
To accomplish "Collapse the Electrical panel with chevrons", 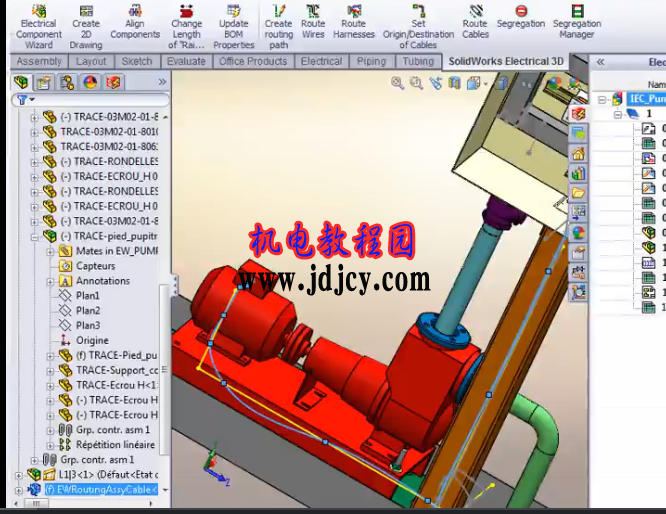I will pyautogui.click(x=600, y=62).
